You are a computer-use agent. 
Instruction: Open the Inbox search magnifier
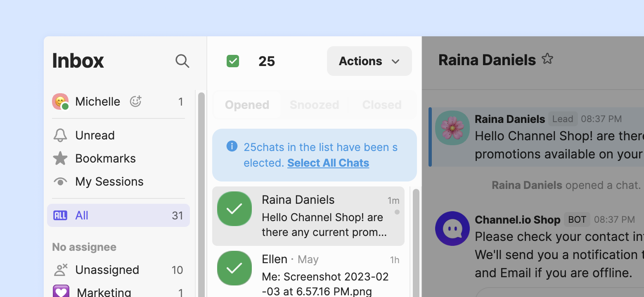[x=182, y=61]
